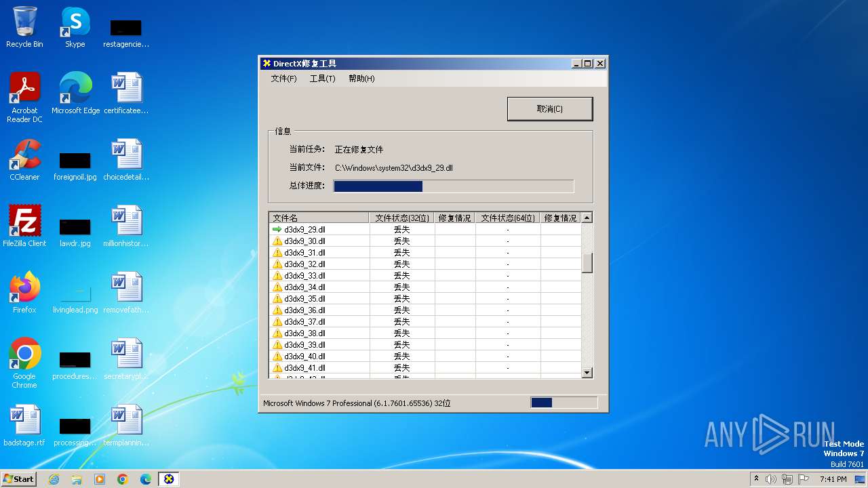Select the foreignoil.jpg image file
Image resolution: width=868 pixels, height=488 pixels.
[x=75, y=166]
